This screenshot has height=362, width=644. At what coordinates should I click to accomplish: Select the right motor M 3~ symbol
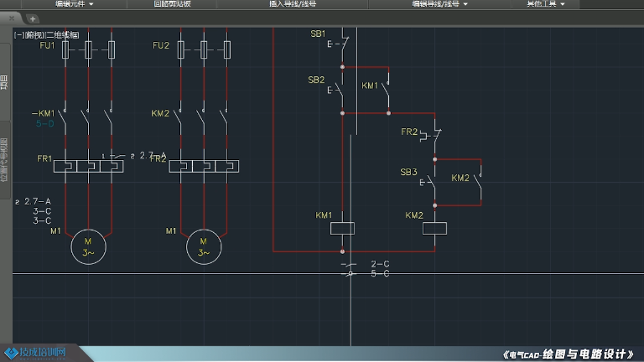pos(204,247)
